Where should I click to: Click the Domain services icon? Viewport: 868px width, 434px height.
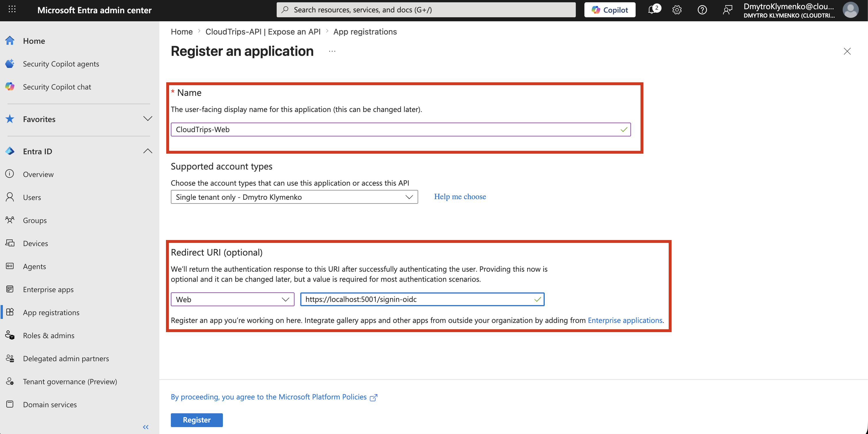(x=10, y=404)
